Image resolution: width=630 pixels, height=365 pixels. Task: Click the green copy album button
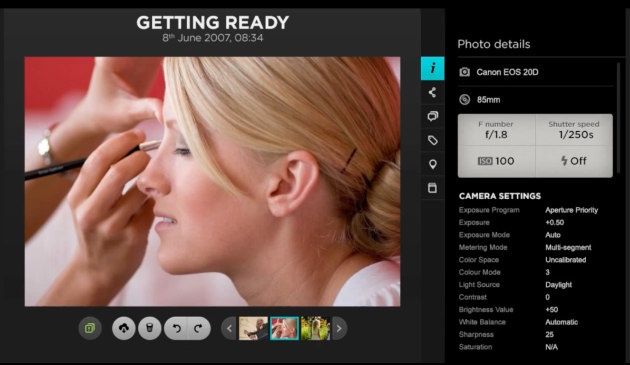click(x=90, y=328)
